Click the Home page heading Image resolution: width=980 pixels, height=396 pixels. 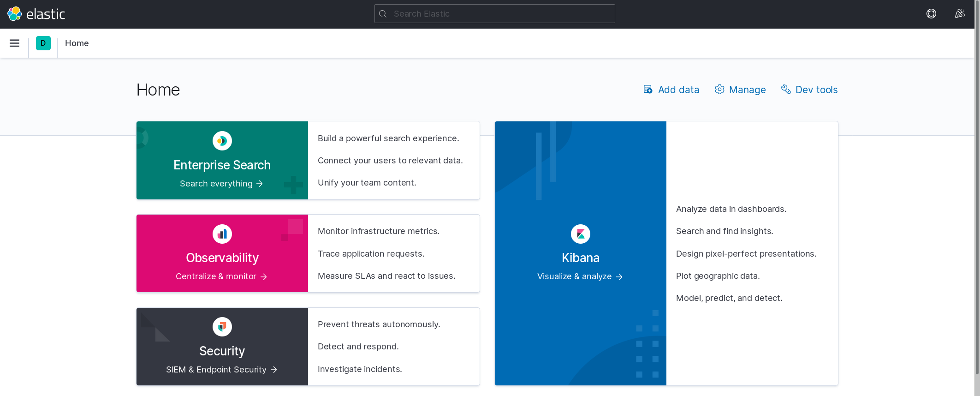158,90
